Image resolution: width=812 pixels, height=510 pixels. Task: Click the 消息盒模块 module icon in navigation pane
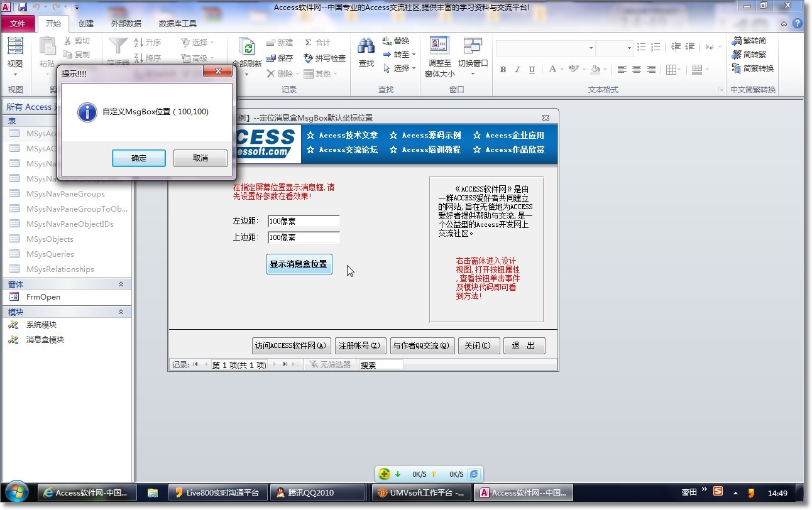pos(13,340)
